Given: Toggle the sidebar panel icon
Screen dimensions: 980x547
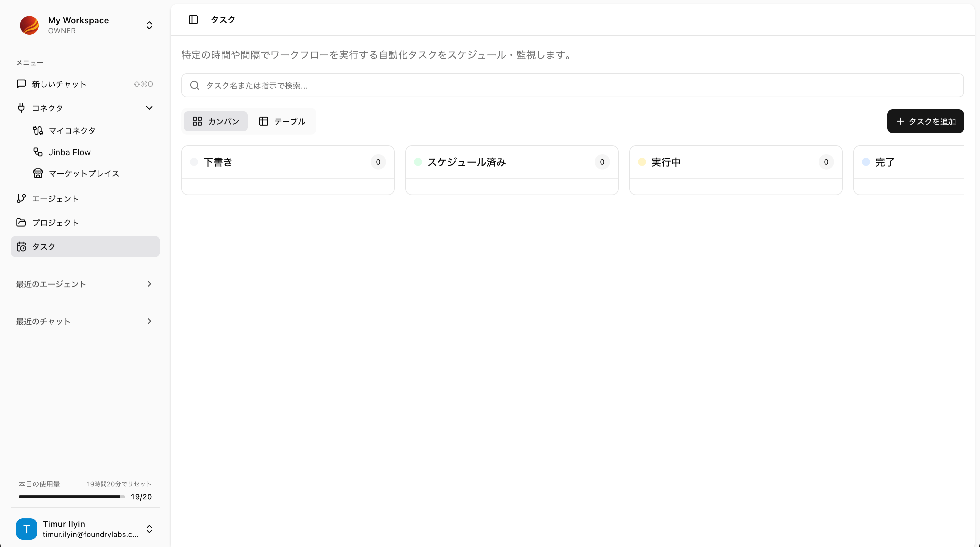Looking at the screenshot, I should [x=193, y=20].
